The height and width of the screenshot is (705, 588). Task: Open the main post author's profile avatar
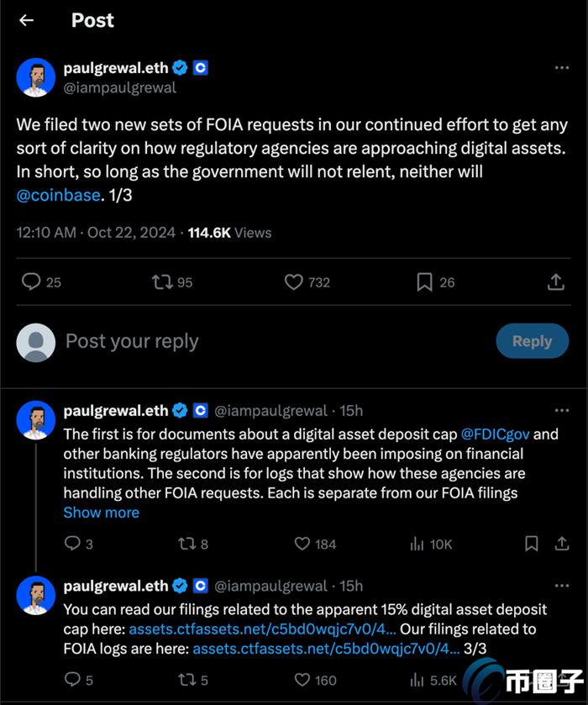(36, 78)
